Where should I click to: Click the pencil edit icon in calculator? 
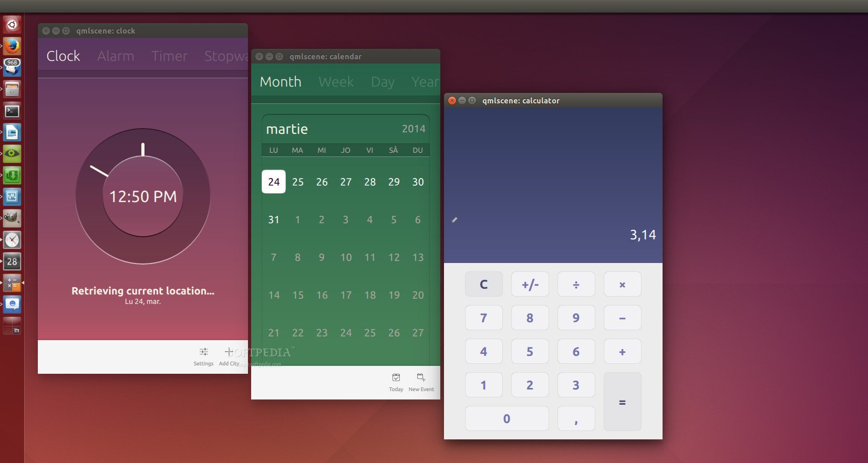(x=454, y=220)
